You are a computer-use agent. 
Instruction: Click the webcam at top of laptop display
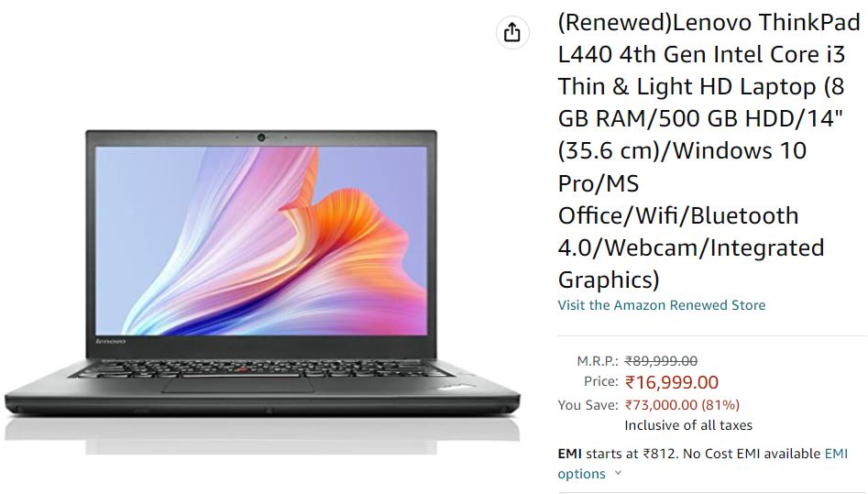(x=260, y=137)
